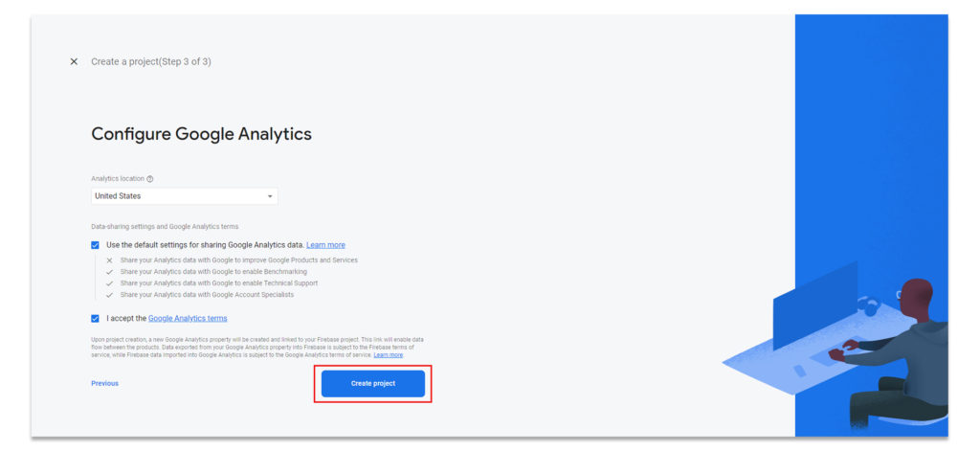Screen dimensions: 980x451
Task: Click the Create project button
Action: coord(373,383)
